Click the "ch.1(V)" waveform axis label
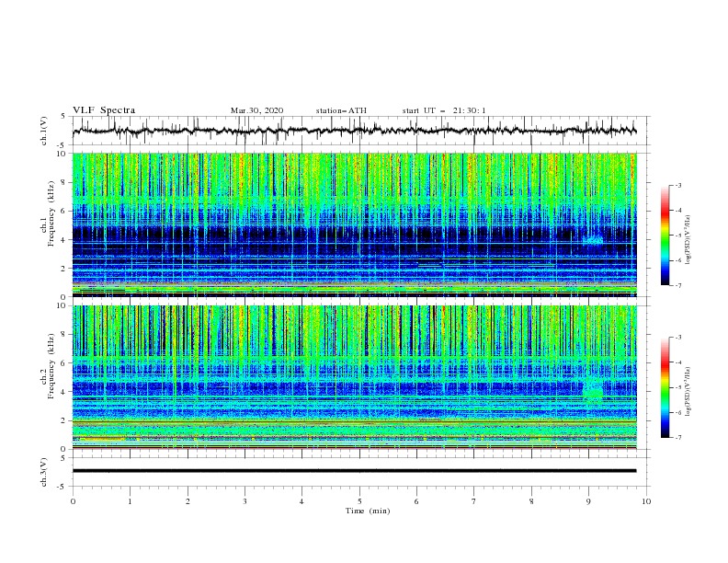 click(x=43, y=131)
